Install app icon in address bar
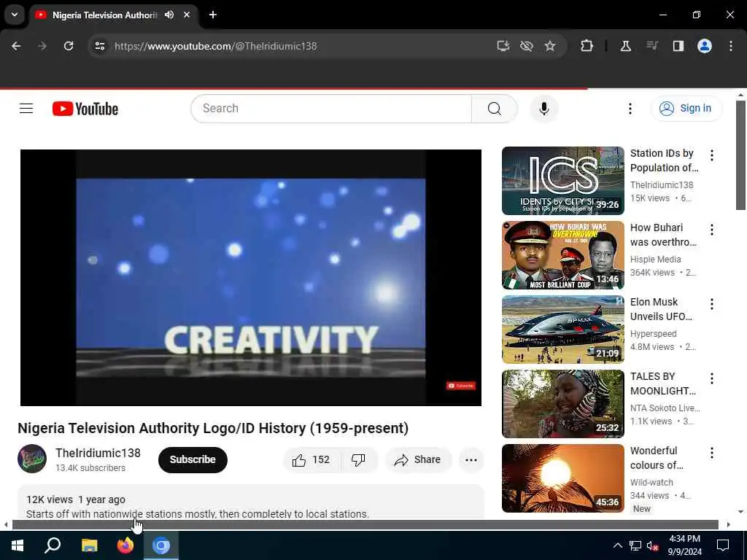 pos(503,46)
